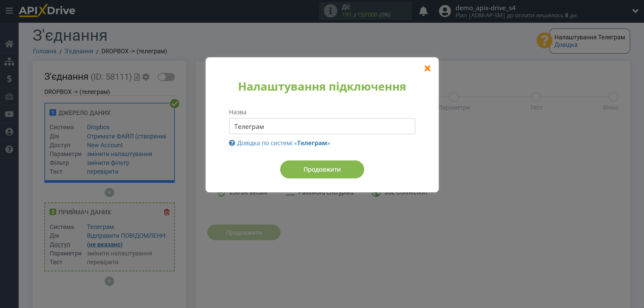Open help via the sidebar question mark icon
The width and height of the screenshot is (644, 308).
pyautogui.click(x=9, y=149)
